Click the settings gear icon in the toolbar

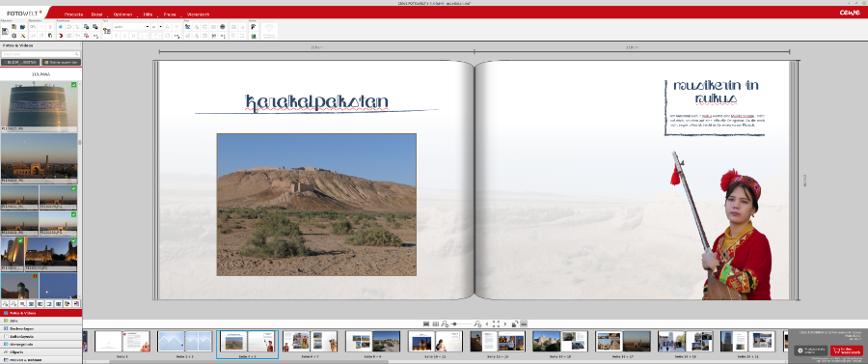point(14,36)
